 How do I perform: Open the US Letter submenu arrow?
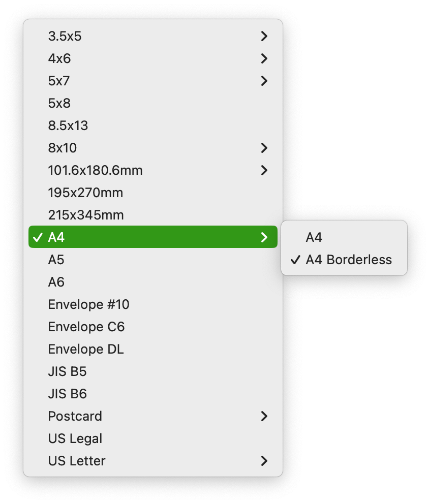coord(264,461)
